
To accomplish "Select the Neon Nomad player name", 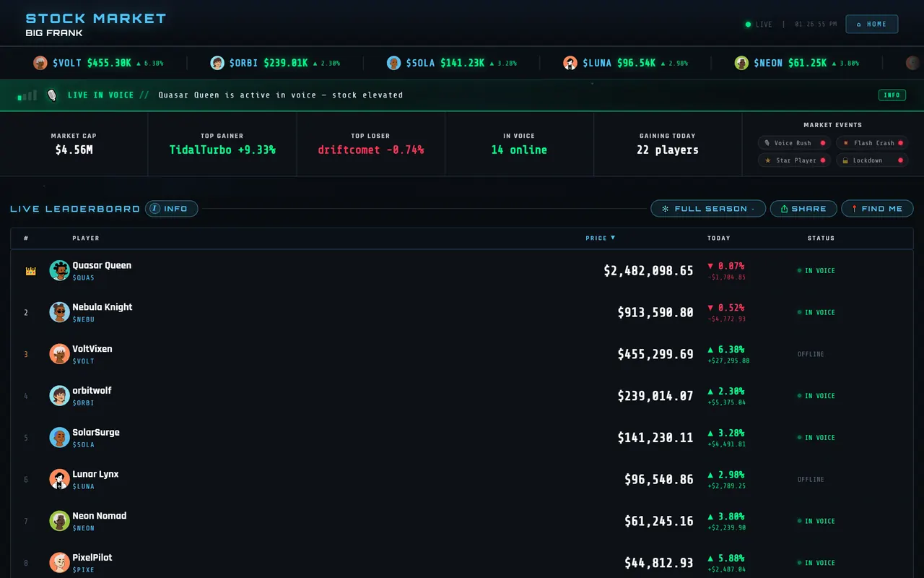I will [100, 516].
